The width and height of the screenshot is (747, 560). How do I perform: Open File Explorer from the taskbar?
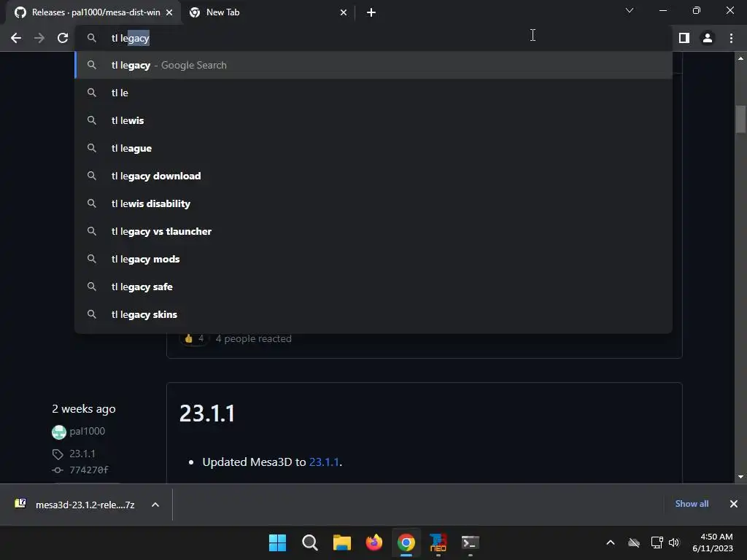click(x=341, y=542)
